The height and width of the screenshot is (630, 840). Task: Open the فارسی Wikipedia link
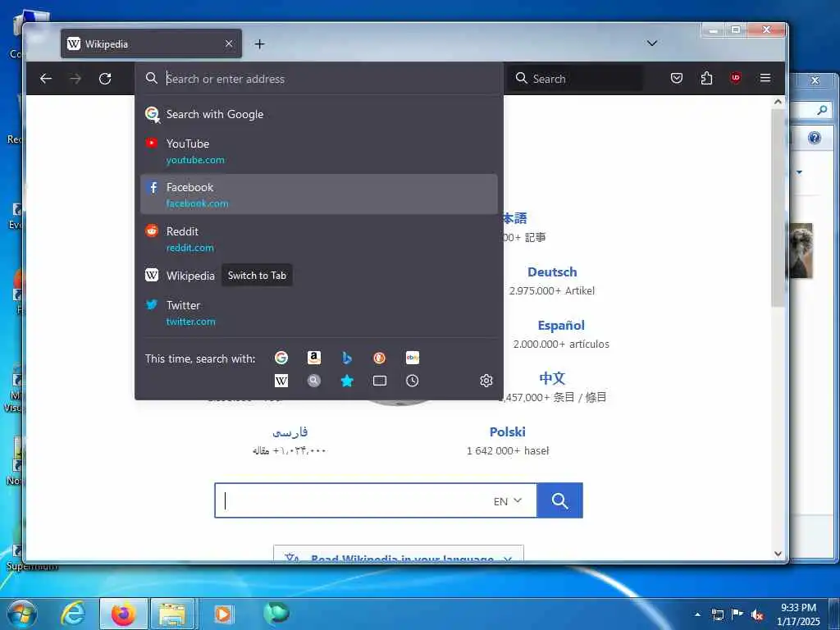[290, 431]
